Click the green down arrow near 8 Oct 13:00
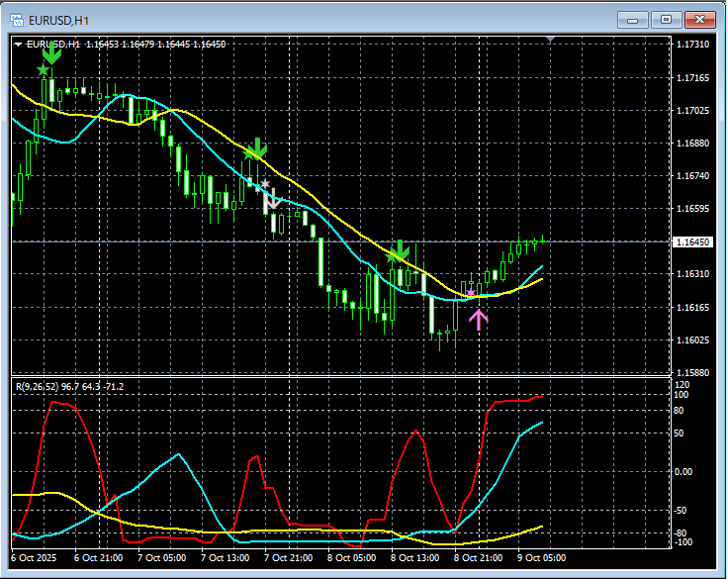 (x=401, y=249)
